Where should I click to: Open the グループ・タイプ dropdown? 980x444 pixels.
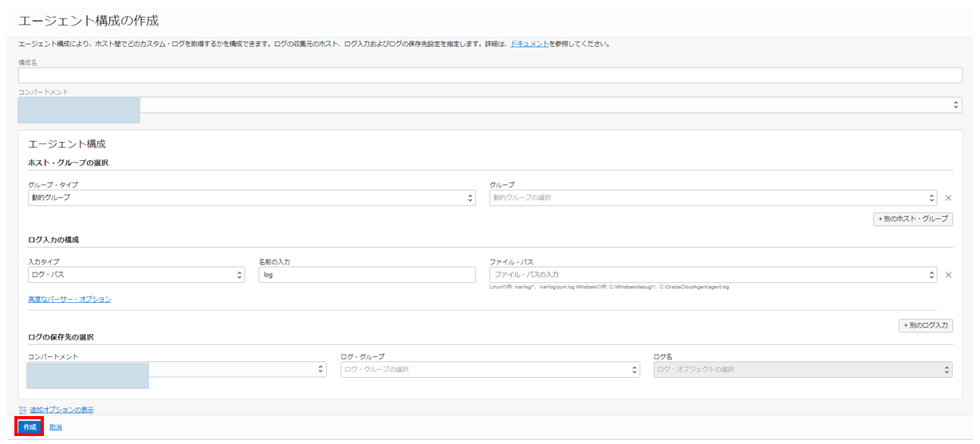pyautogui.click(x=251, y=198)
